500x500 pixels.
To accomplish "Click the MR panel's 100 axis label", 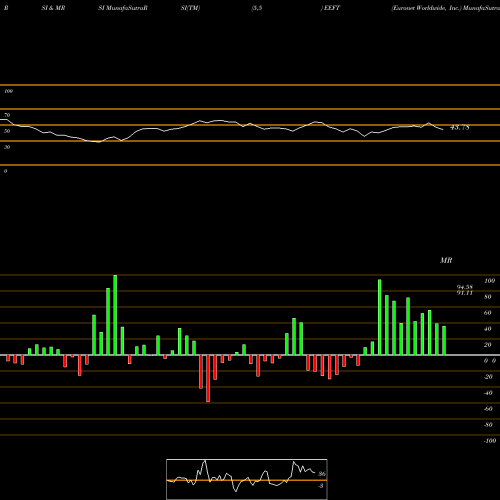I will pyautogui.click(x=489, y=281).
